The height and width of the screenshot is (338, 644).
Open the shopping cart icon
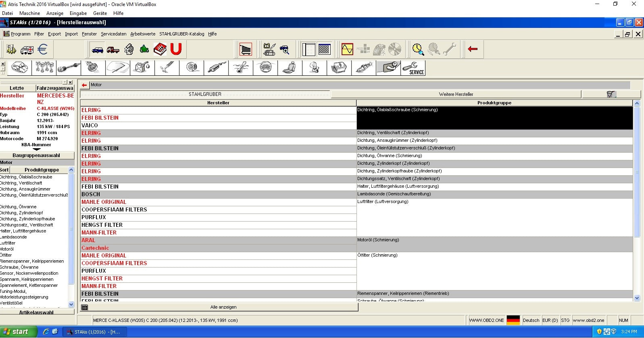[245, 50]
